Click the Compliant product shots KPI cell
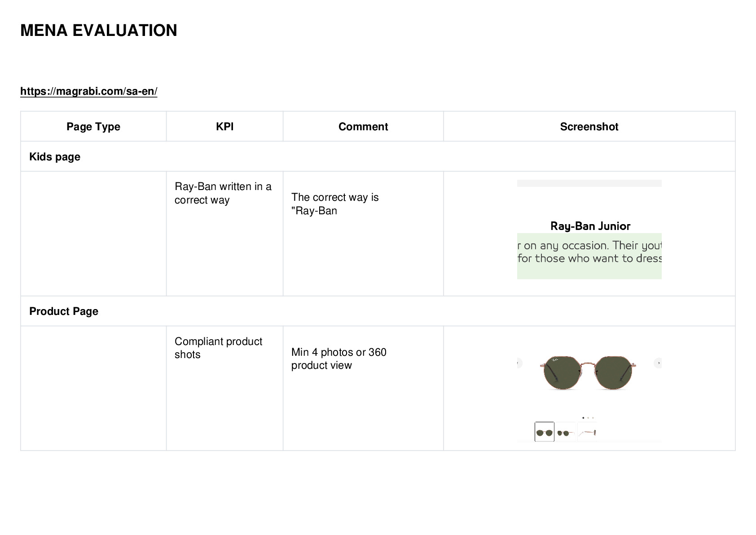 click(x=224, y=388)
